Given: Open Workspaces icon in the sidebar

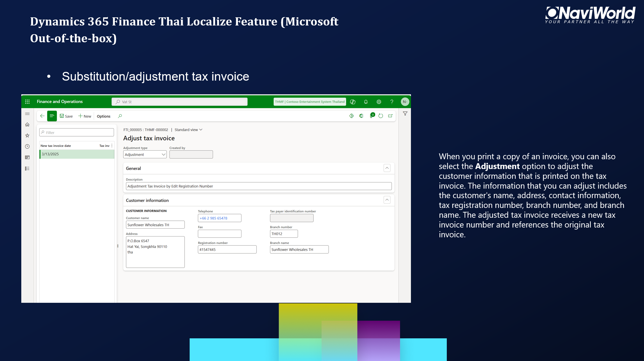Looking at the screenshot, I should (x=27, y=157).
